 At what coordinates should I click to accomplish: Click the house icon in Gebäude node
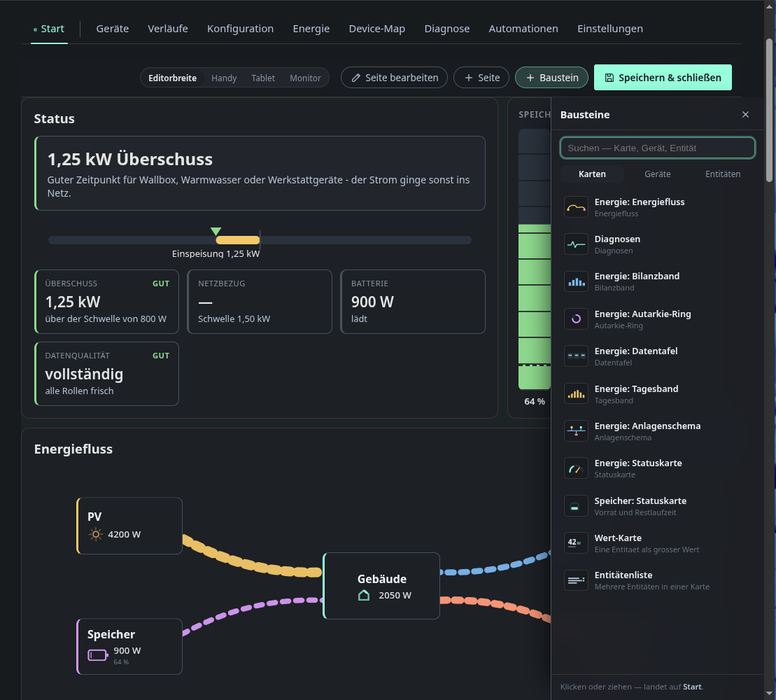pyautogui.click(x=364, y=596)
